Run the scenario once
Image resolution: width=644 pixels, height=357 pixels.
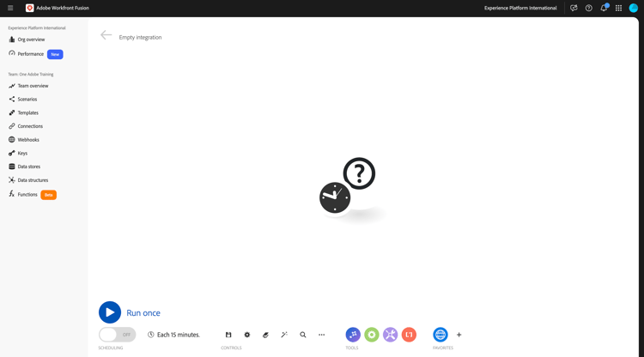pos(110,312)
